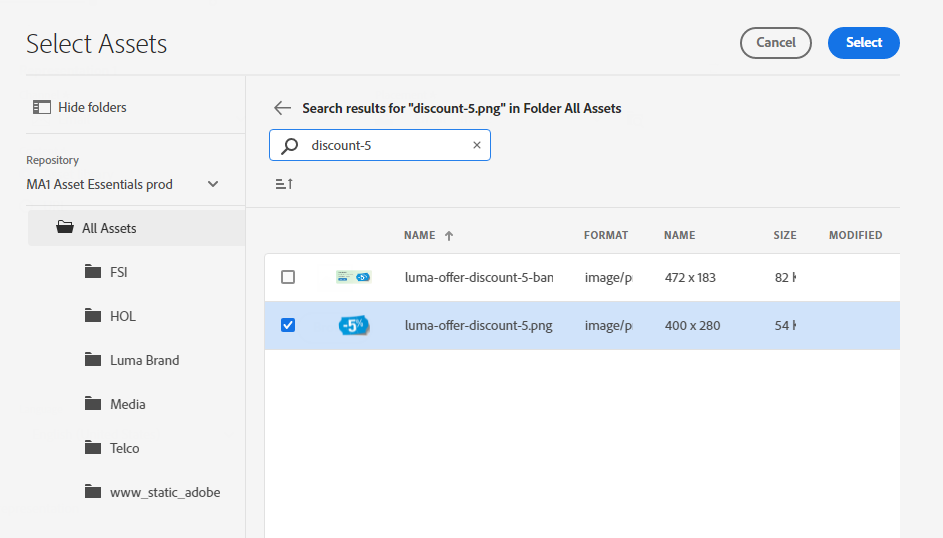Open the Luma Brand folder
Screen dimensions: 943x538
click(144, 360)
